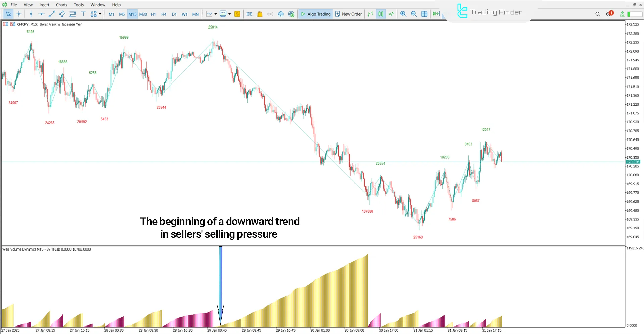644x334 pixels.
Task: Select the Horizontal Line drawing tool
Action: 41,14
